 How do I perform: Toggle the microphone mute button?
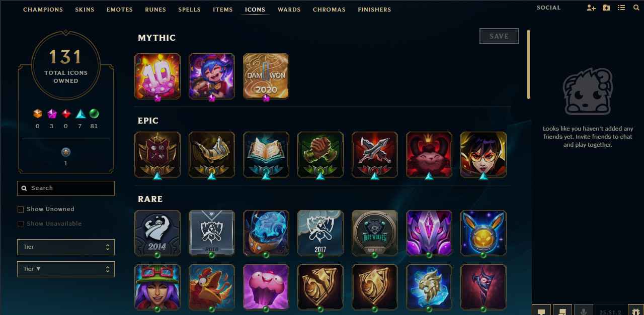click(584, 311)
